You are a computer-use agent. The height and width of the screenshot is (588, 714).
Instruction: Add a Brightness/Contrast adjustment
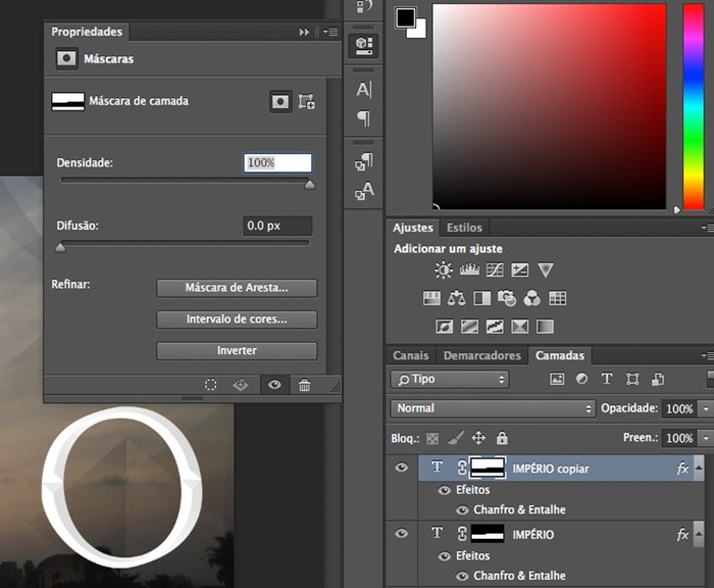coord(443,270)
